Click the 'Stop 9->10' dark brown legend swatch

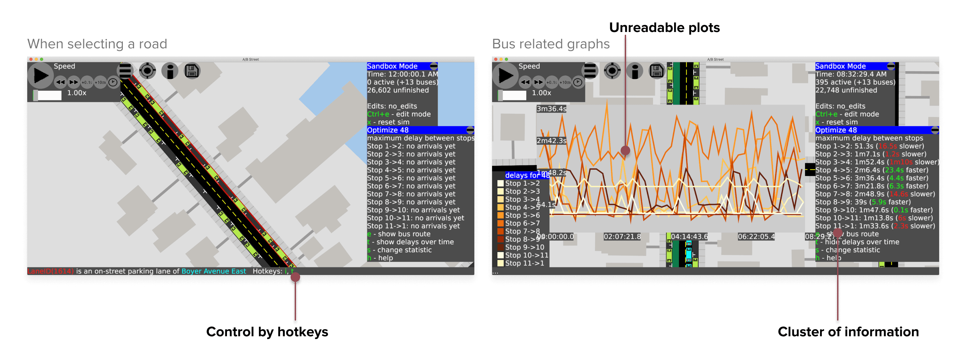click(x=501, y=247)
